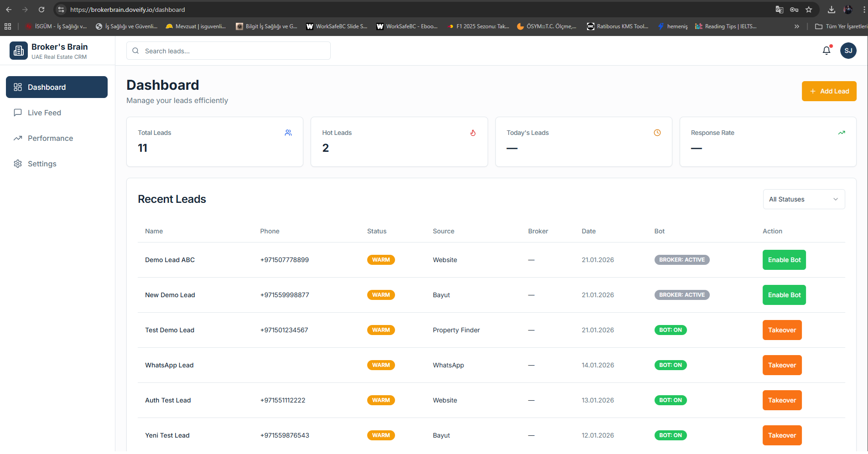Screen dimensions: 868x454
Task: Expand the hidden bookmarks chevron
Action: tap(797, 26)
